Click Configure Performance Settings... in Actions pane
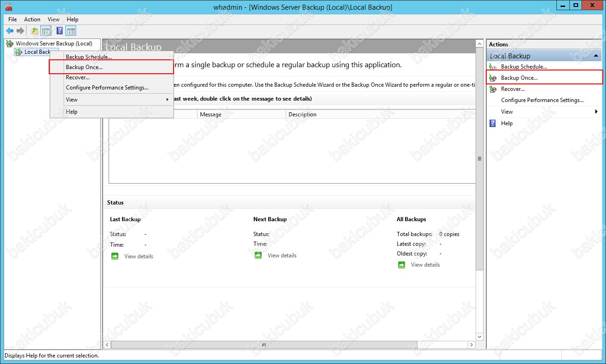Viewport: 606px width, 364px height. click(x=542, y=100)
